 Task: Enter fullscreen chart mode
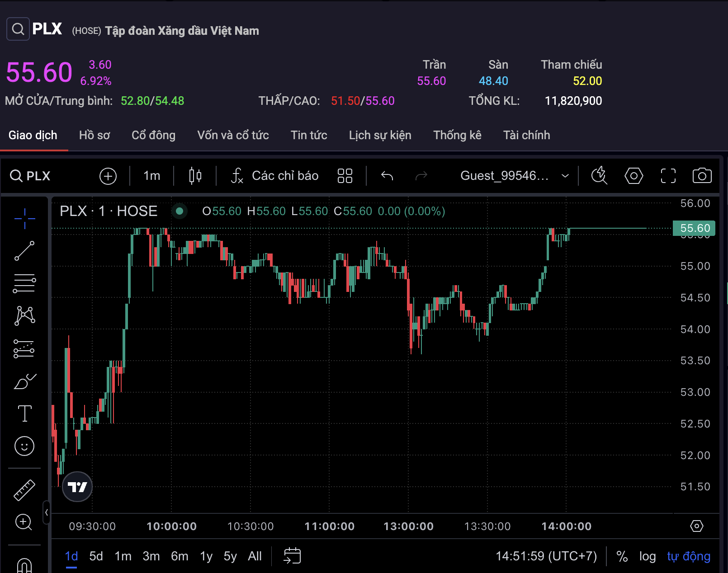pos(668,176)
